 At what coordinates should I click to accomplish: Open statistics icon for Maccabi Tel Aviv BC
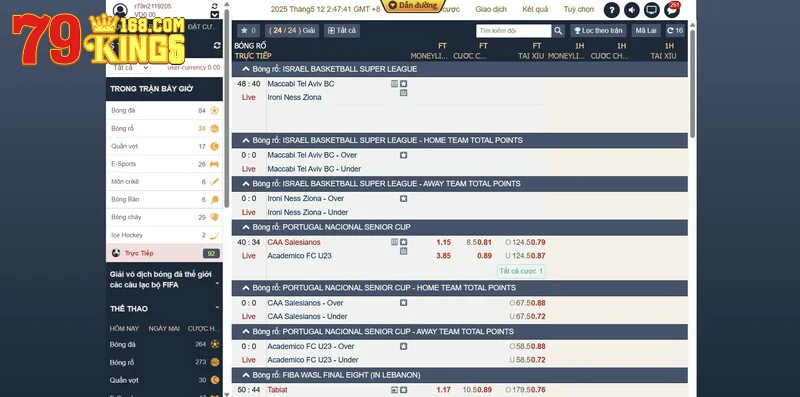tap(394, 84)
